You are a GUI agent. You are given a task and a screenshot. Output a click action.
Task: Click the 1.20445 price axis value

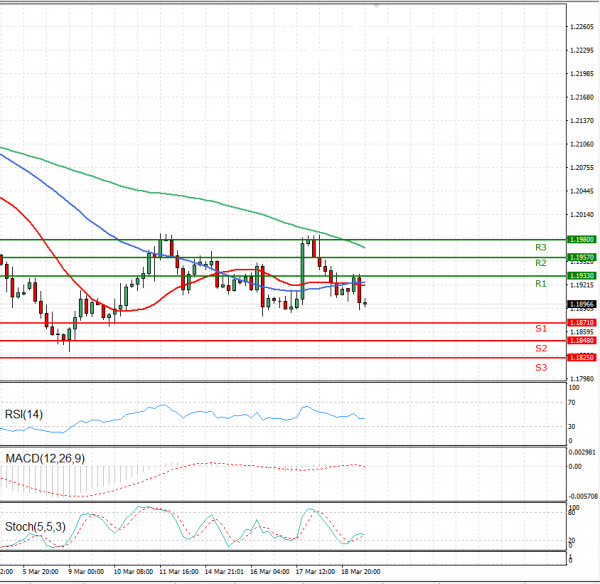tap(582, 191)
